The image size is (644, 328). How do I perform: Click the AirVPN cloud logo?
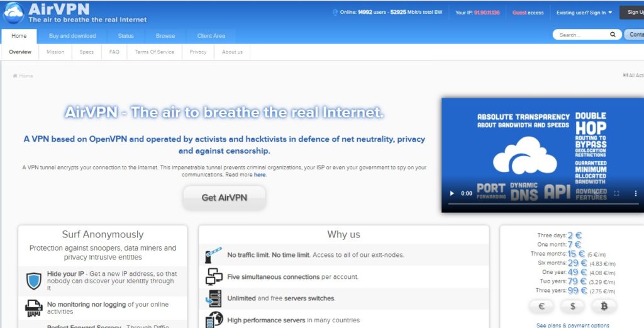pyautogui.click(x=14, y=13)
